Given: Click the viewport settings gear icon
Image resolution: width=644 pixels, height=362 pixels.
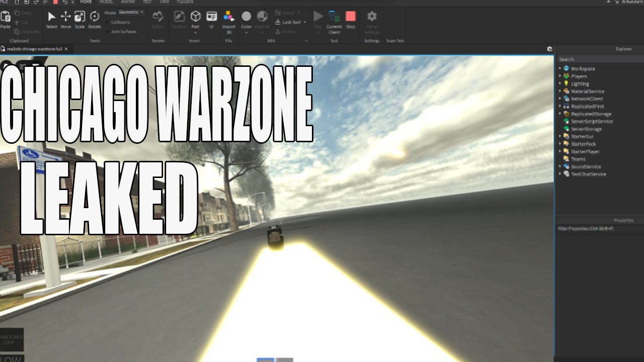Looking at the screenshot, I should tap(549, 49).
